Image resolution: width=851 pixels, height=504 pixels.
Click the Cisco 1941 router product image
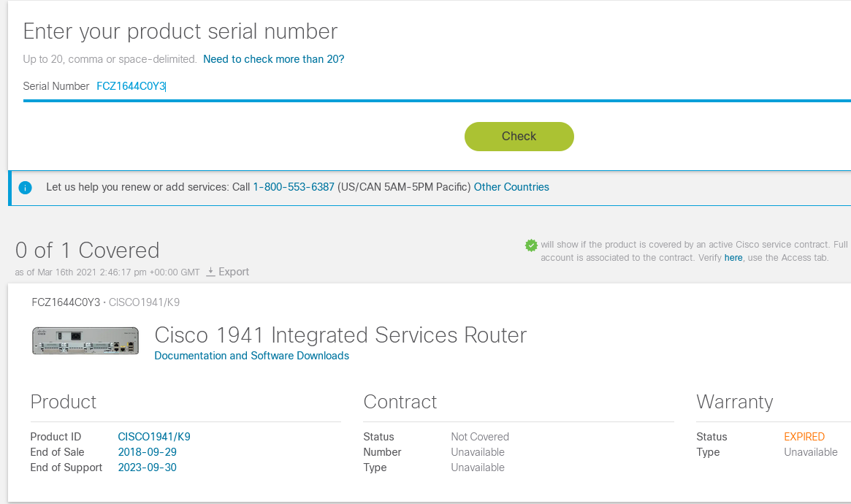pos(85,340)
